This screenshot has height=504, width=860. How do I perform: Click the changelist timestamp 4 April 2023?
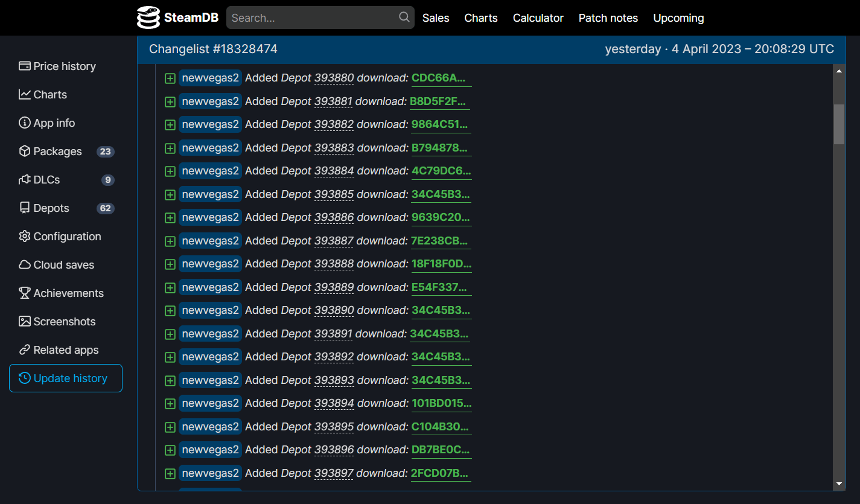click(719, 49)
